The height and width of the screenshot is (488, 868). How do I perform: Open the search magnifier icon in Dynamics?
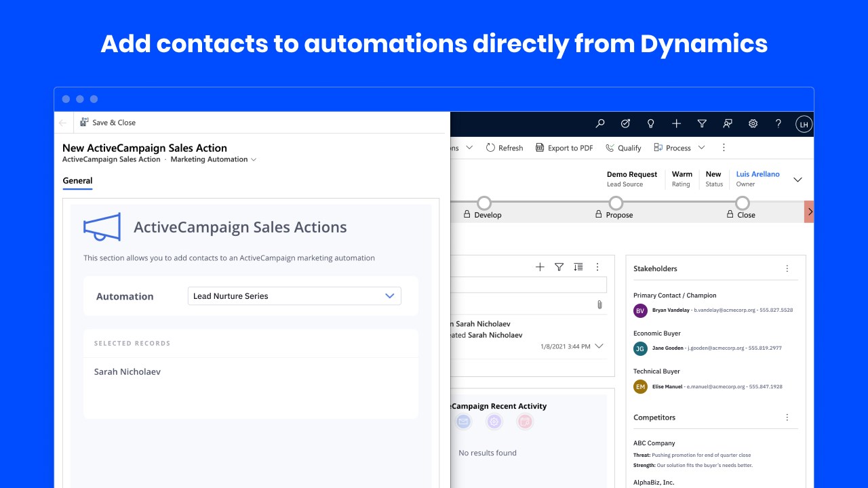coord(600,124)
